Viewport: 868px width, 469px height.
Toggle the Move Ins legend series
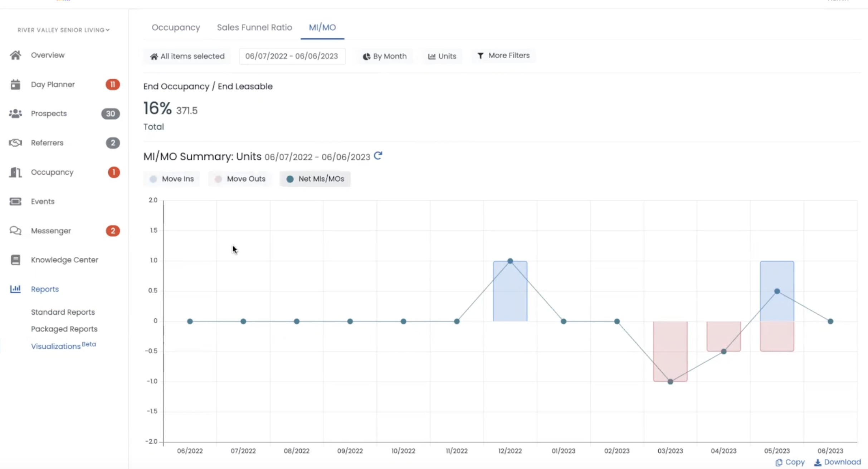coord(172,179)
